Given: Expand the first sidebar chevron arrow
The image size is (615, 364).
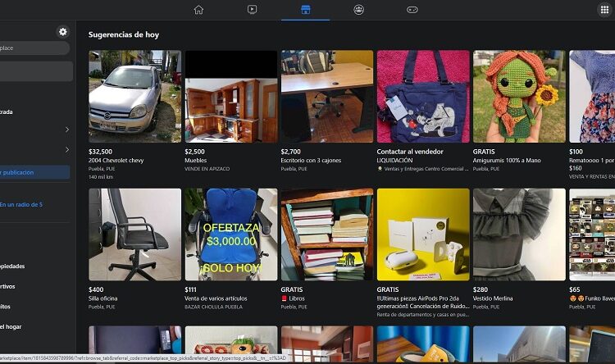Looking at the screenshot, I should (67, 130).
